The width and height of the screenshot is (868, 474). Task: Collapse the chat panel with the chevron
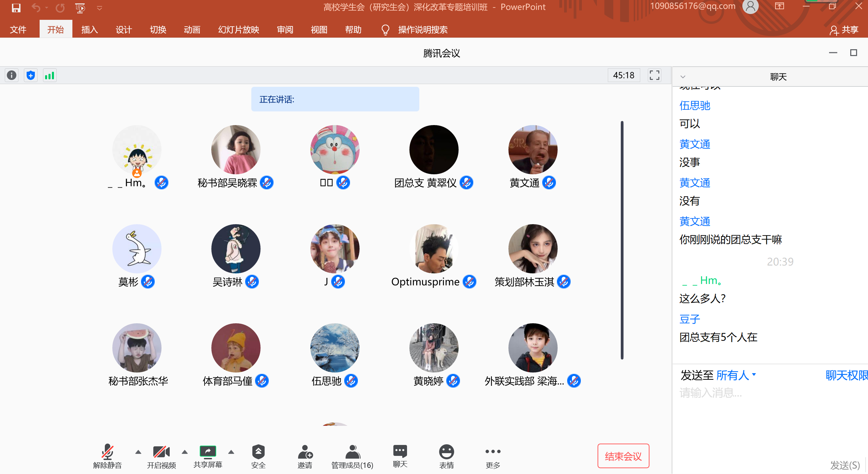(683, 77)
